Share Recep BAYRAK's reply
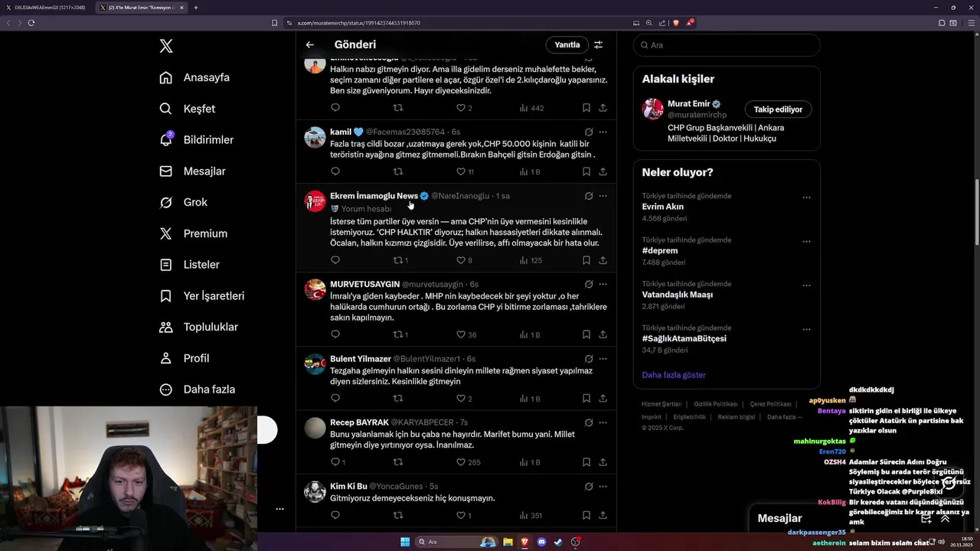 (603, 462)
